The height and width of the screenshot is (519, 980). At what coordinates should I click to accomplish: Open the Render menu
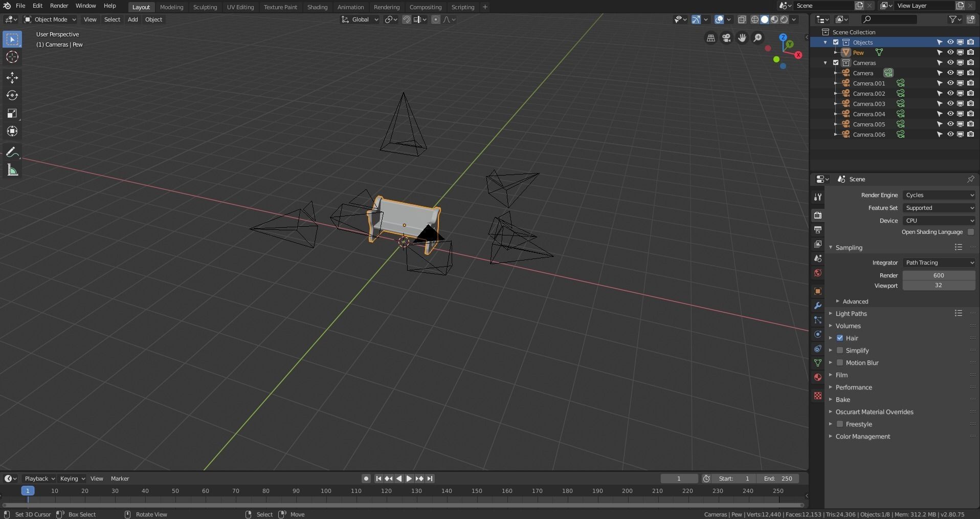(x=59, y=6)
